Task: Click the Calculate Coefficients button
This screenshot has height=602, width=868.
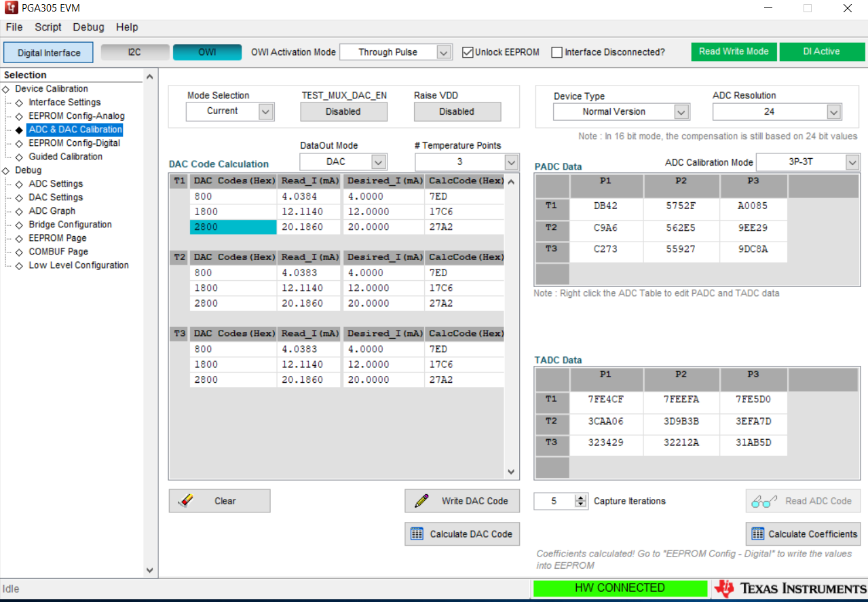Action: tap(803, 534)
